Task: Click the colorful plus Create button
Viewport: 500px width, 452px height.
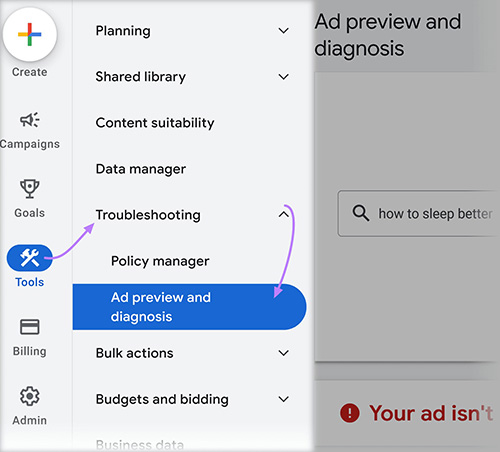Action: click(x=30, y=34)
